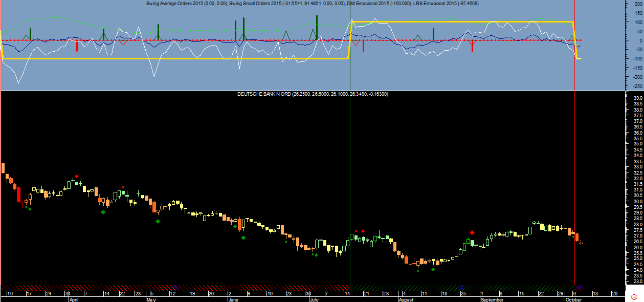Select the green vertical line at mid-July
644x302 pixels.
click(x=350, y=154)
